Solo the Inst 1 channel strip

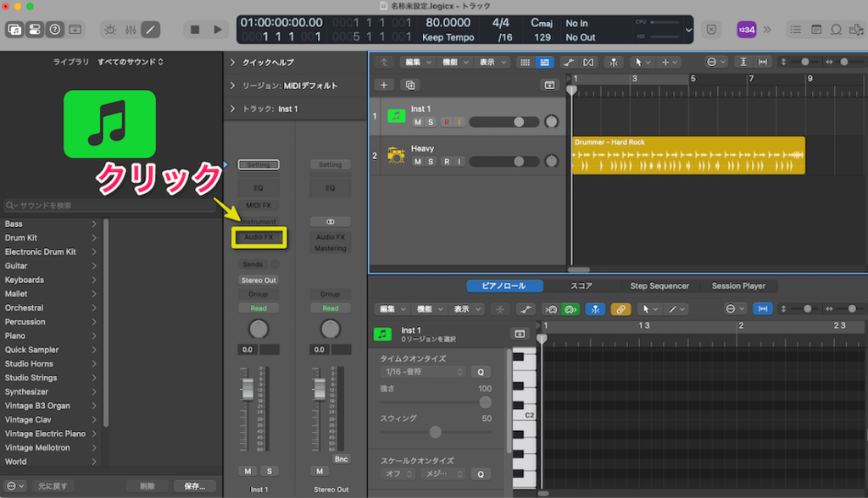(270, 472)
